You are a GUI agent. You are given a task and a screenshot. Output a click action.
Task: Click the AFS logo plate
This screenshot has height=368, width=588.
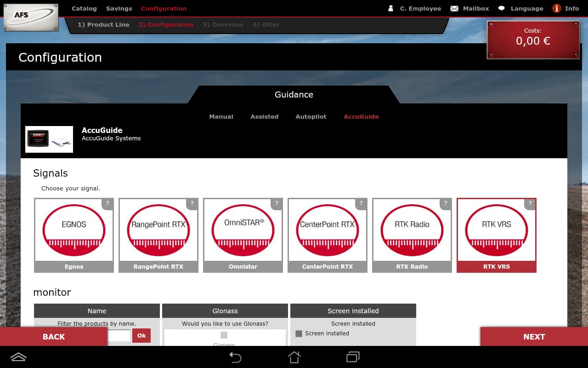point(31,17)
